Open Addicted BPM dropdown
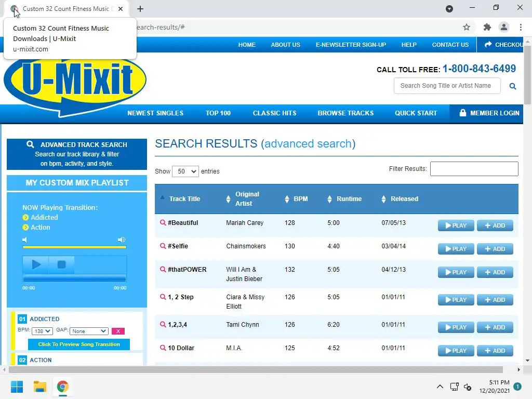Screen dimensions: 532x399 point(43,331)
